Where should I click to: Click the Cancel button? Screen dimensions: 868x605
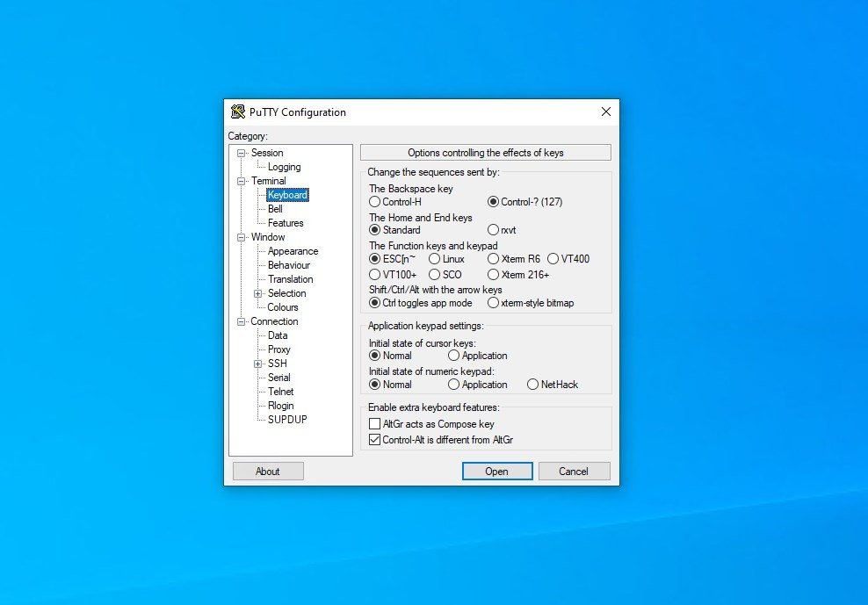coord(574,471)
